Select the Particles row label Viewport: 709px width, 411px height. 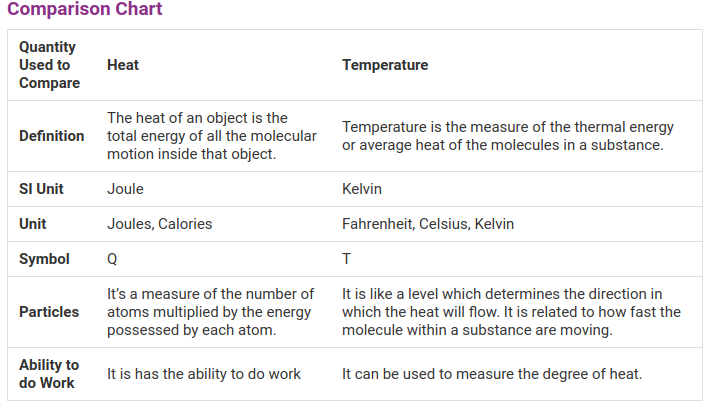coord(49,312)
